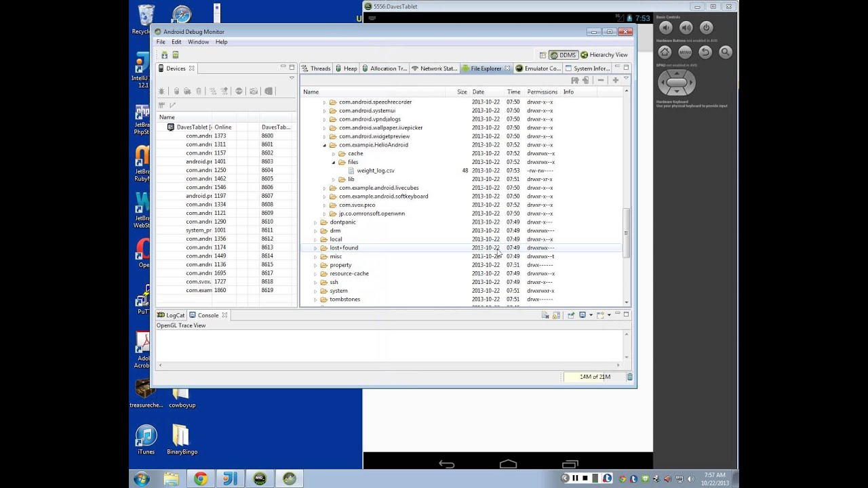
Task: Expand the lib folder under HelloAndroid
Action: (334, 180)
